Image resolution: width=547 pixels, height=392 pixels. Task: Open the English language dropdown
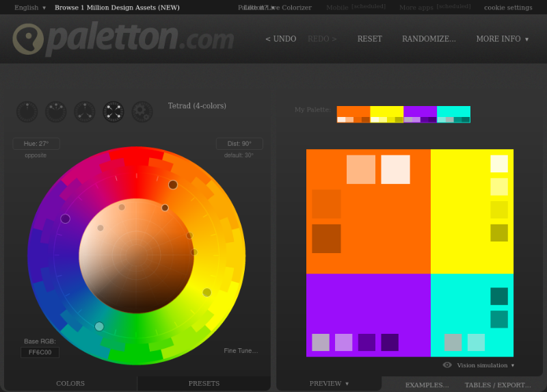pos(30,8)
